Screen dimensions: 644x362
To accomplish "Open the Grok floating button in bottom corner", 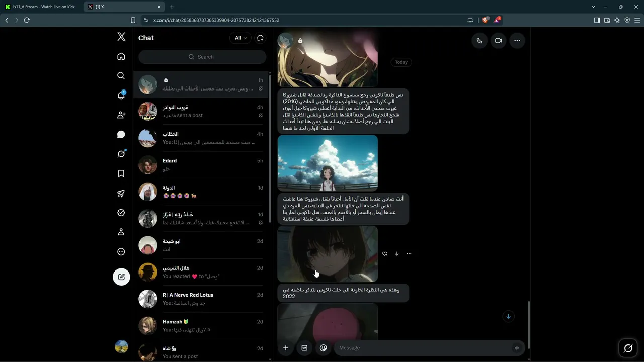I will [x=628, y=348].
